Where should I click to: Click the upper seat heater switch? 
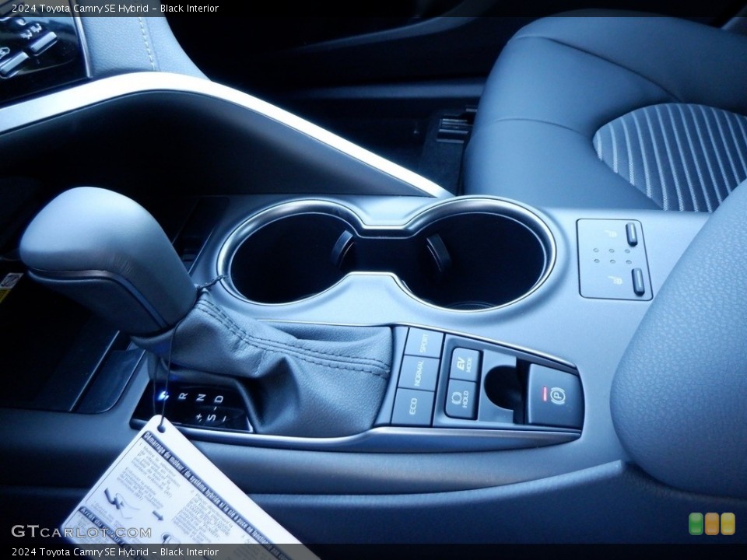coord(632,233)
